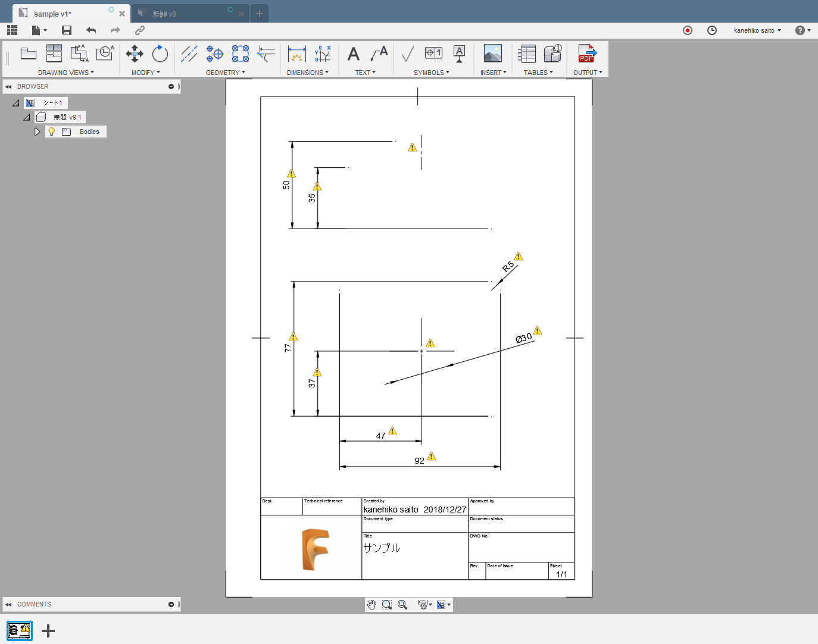Select the Base View tool
Viewport: 818px width, 644px height.
[x=29, y=54]
